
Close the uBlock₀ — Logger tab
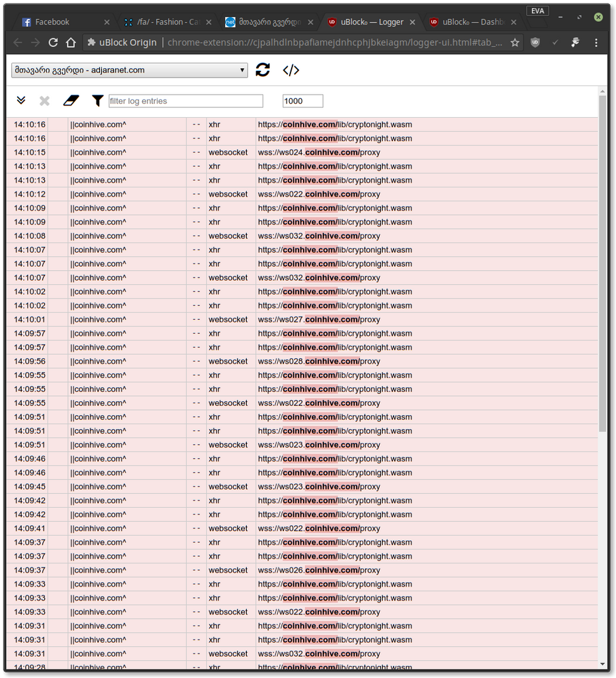click(x=412, y=22)
